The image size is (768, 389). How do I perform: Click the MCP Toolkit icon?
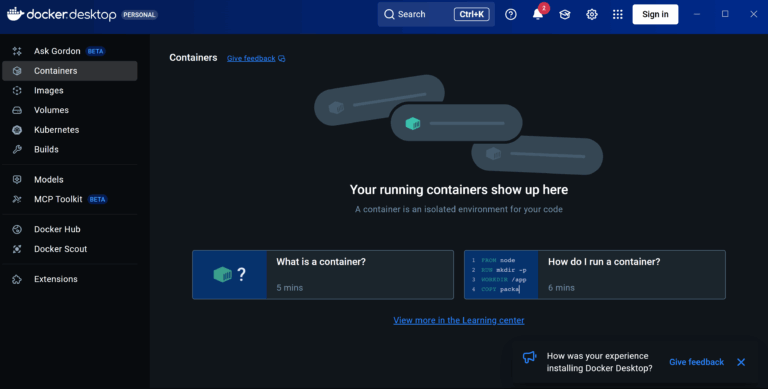(x=17, y=199)
